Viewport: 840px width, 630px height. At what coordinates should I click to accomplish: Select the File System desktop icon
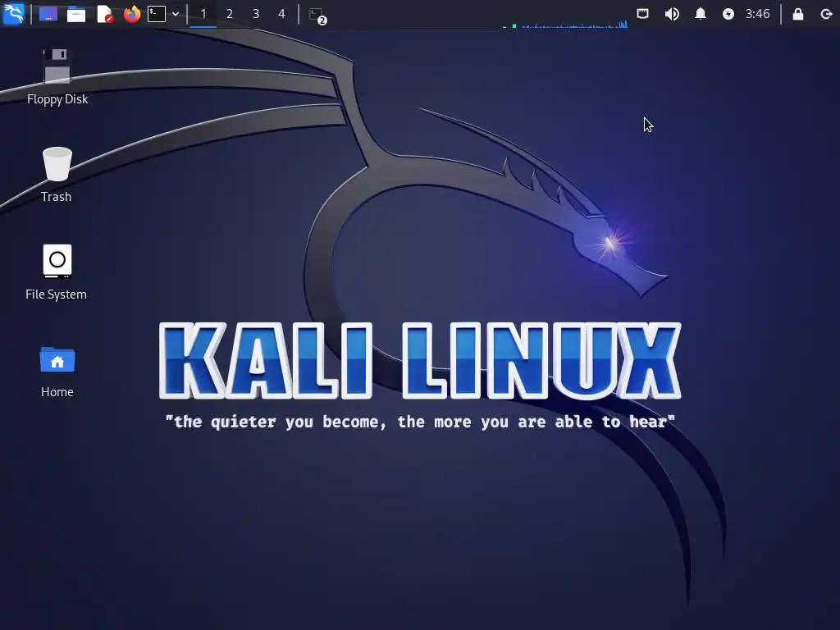tap(57, 272)
